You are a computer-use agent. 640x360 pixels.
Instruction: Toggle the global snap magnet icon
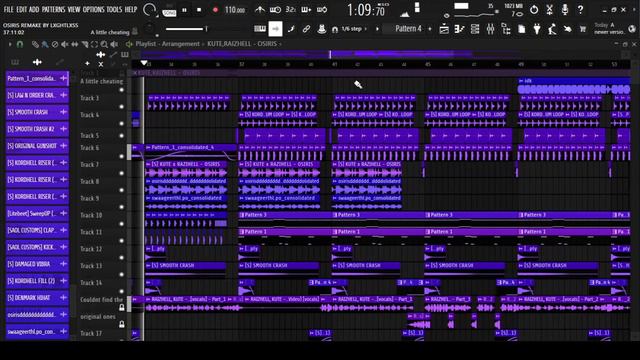coord(335,29)
